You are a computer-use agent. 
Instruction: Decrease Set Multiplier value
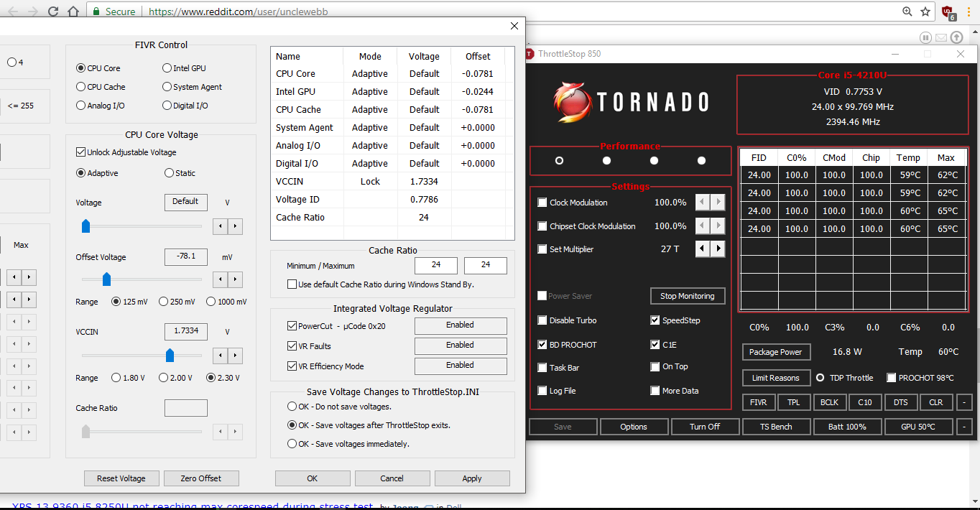click(x=703, y=249)
